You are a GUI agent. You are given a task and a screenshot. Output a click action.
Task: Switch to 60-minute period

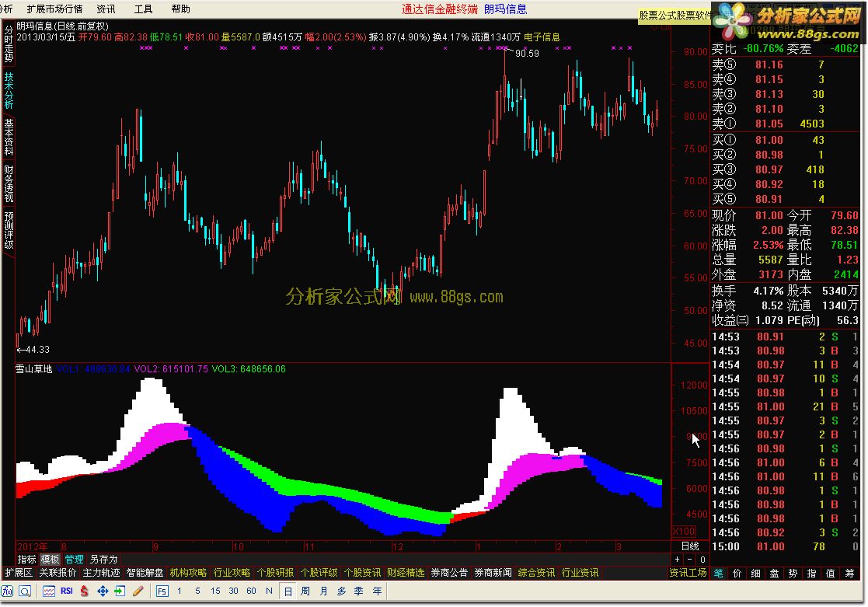(251, 591)
